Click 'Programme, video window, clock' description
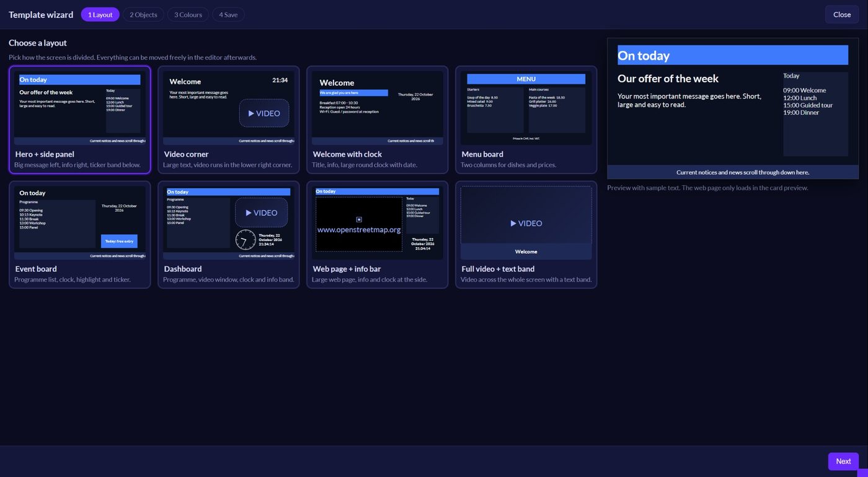Image resolution: width=868 pixels, height=477 pixels. point(229,279)
